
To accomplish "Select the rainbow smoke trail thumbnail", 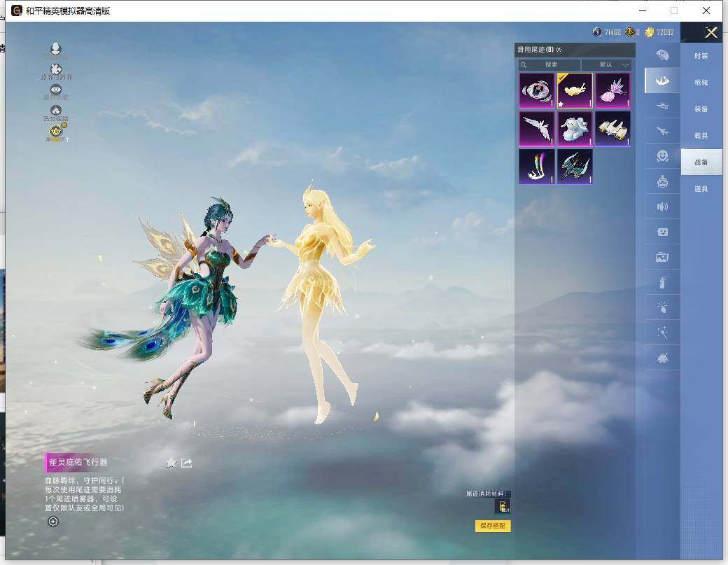I will click(x=537, y=166).
